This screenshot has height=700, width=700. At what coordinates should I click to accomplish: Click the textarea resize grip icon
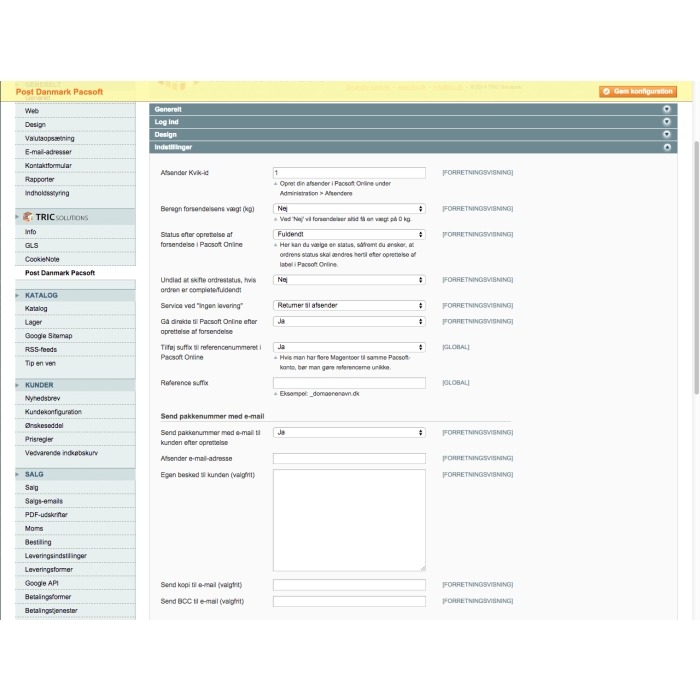point(423,568)
